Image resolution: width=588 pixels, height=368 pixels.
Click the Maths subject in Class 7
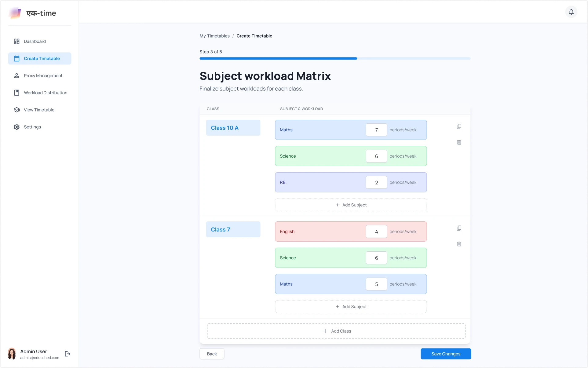pos(286,284)
